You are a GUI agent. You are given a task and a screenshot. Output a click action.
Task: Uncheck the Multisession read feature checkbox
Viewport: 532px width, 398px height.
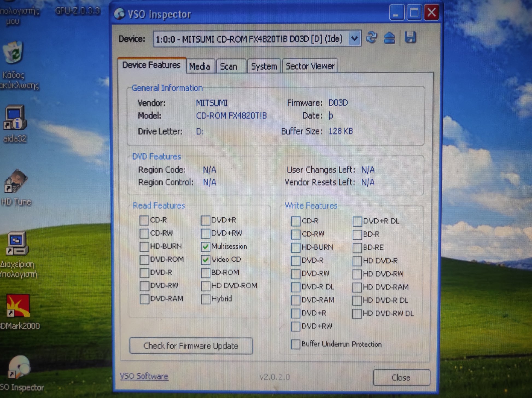[x=205, y=247]
